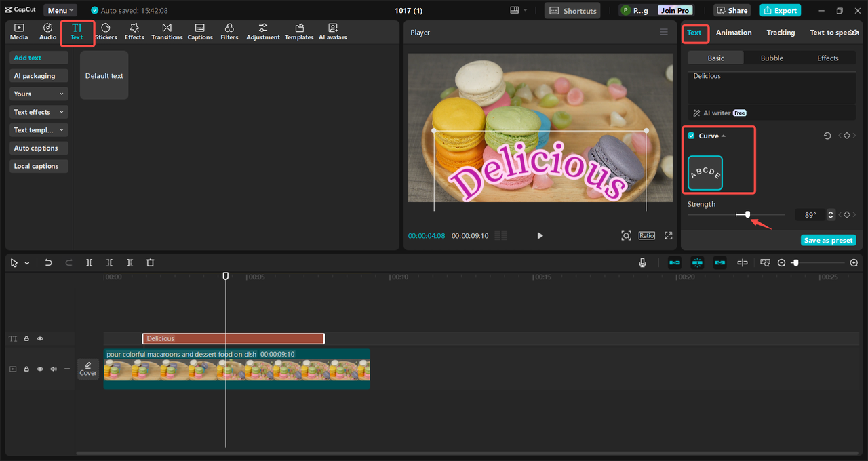Delete the selected clip with trash icon

tap(151, 262)
